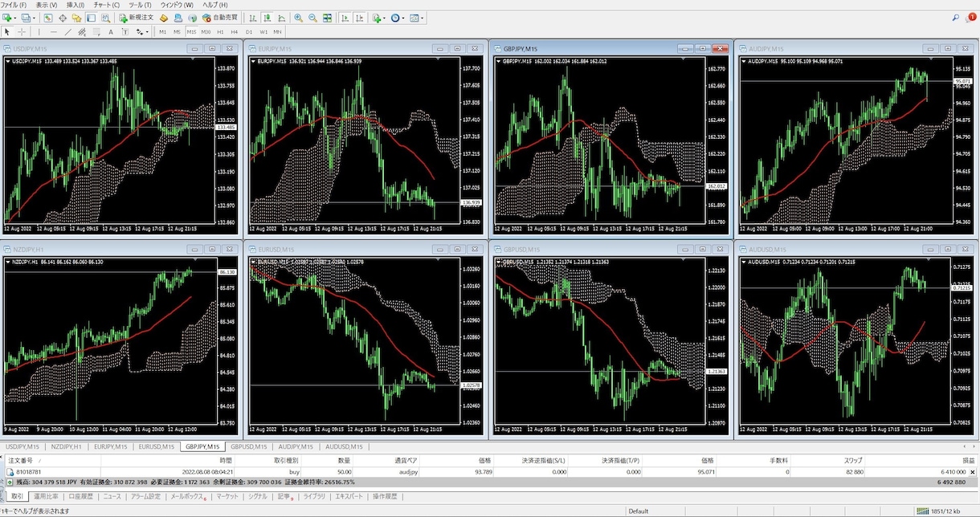This screenshot has height=517, width=980.
Task: Toggle the H1 timeframe button
Action: pyautogui.click(x=220, y=32)
